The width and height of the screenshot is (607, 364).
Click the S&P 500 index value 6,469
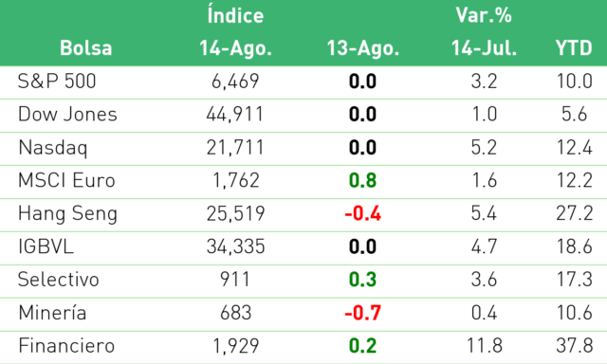(235, 82)
